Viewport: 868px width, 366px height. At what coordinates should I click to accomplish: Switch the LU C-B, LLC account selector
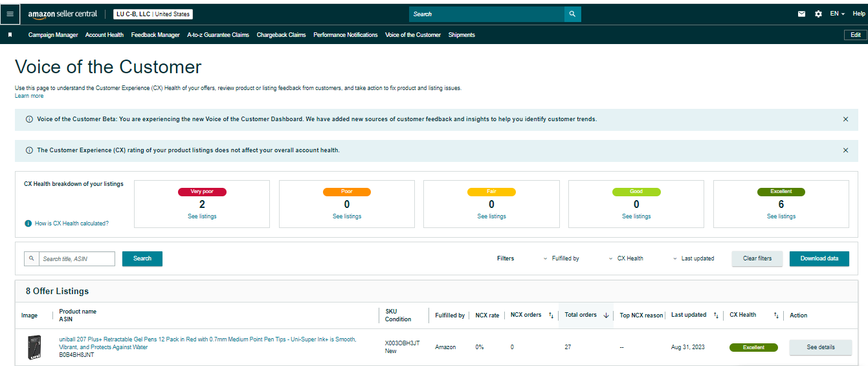click(x=153, y=14)
